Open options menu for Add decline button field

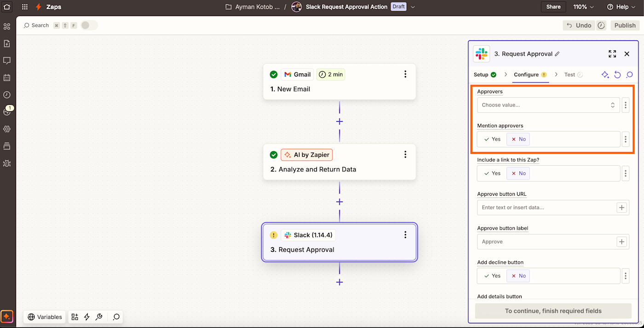click(x=625, y=276)
